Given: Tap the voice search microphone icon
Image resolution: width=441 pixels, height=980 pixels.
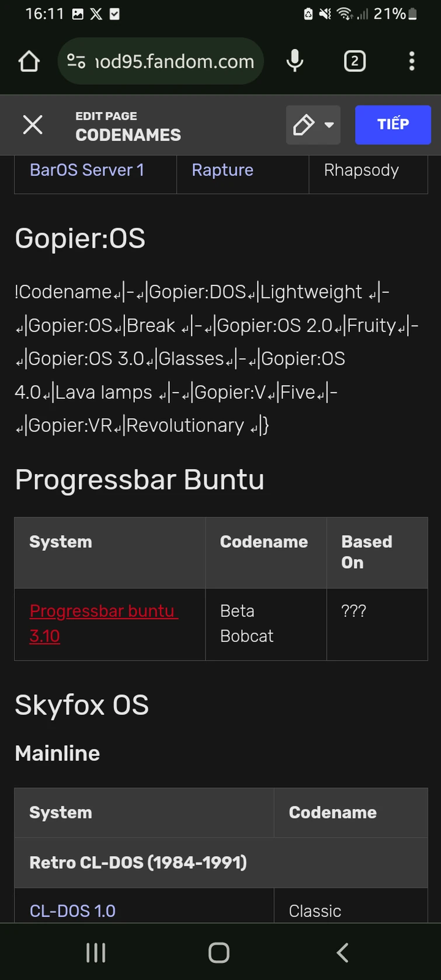Looking at the screenshot, I should [x=294, y=61].
